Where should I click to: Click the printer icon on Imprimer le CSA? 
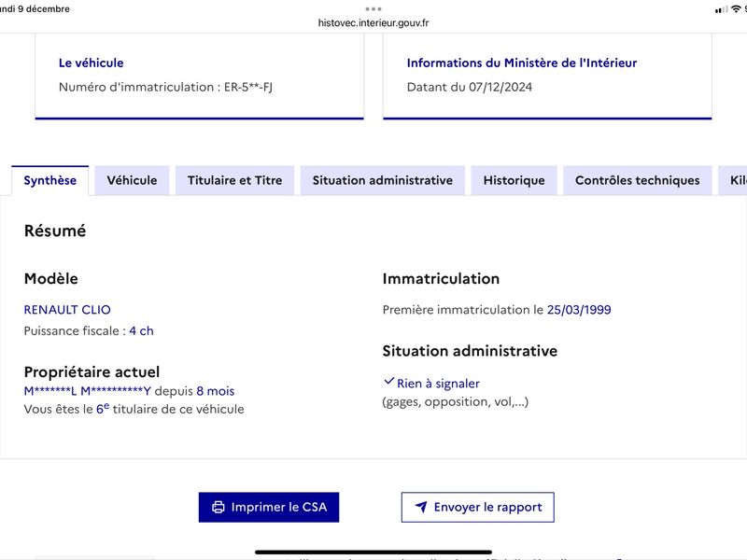tap(218, 507)
